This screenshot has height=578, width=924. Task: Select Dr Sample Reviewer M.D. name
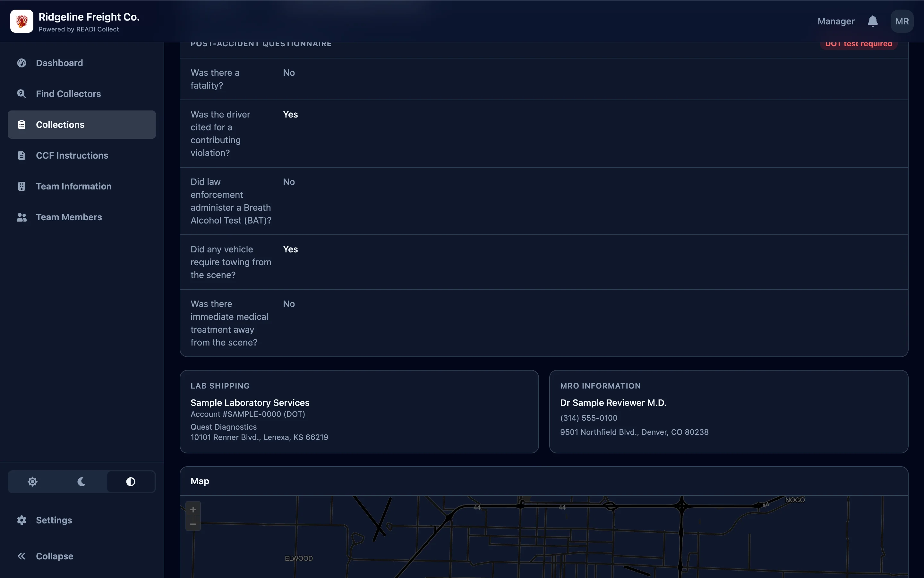tap(613, 403)
